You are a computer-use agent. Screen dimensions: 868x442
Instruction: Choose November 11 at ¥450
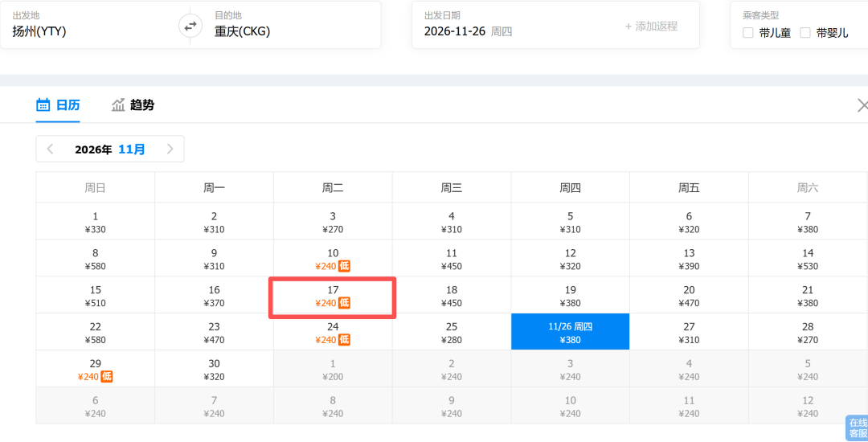[452, 258]
